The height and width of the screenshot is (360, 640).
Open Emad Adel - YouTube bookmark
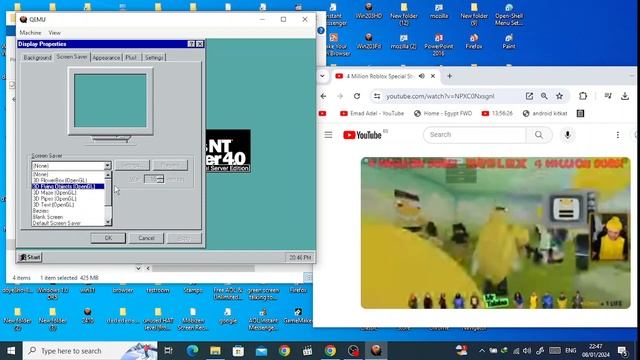click(x=372, y=113)
